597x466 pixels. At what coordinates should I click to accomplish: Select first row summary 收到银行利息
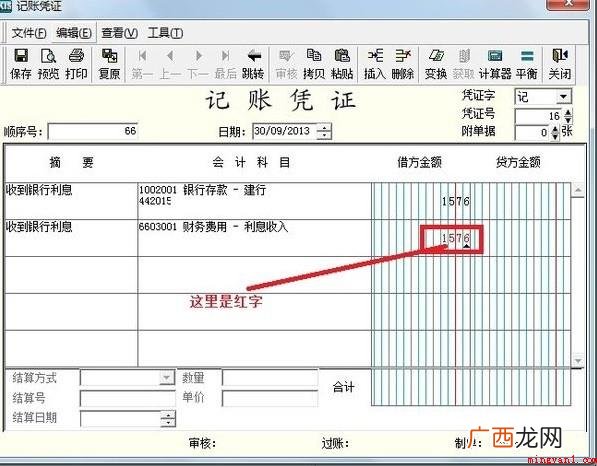pos(39,190)
